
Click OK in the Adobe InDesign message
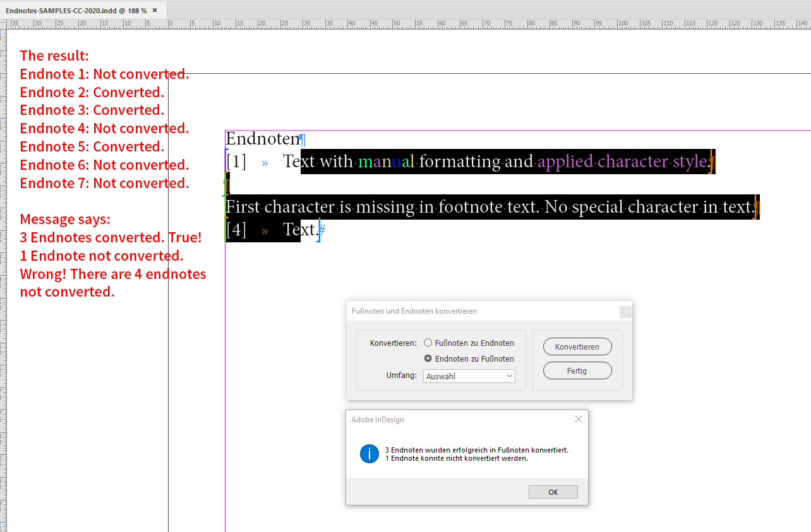pos(553,492)
